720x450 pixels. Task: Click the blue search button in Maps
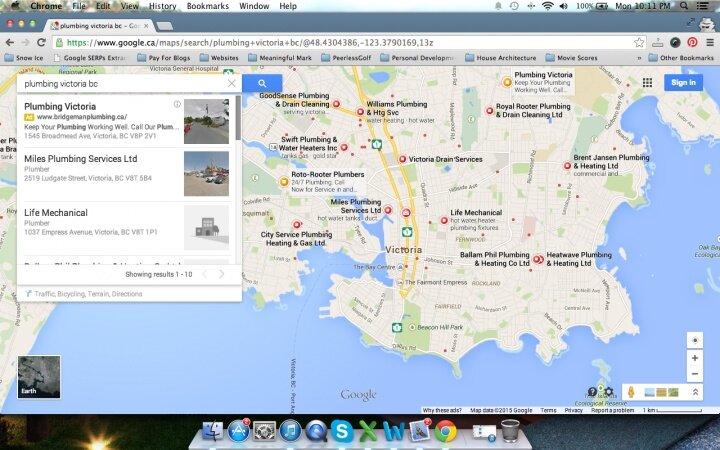tap(262, 84)
